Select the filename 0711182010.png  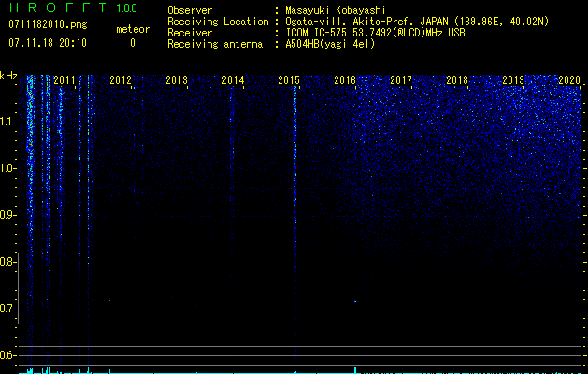click(x=48, y=25)
